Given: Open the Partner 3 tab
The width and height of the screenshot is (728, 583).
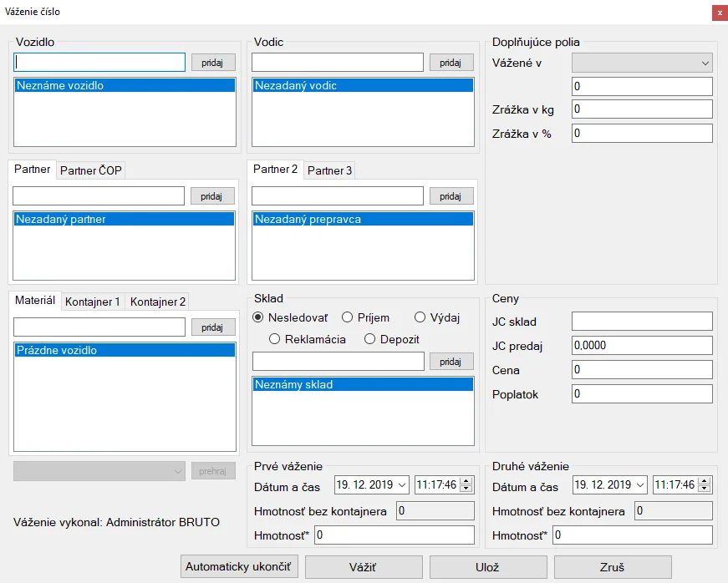Looking at the screenshot, I should coord(329,170).
